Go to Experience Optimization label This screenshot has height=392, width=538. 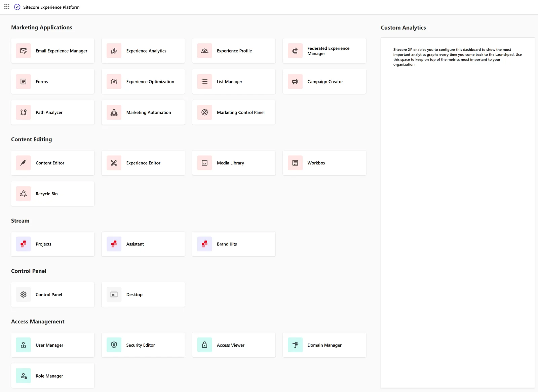click(150, 82)
